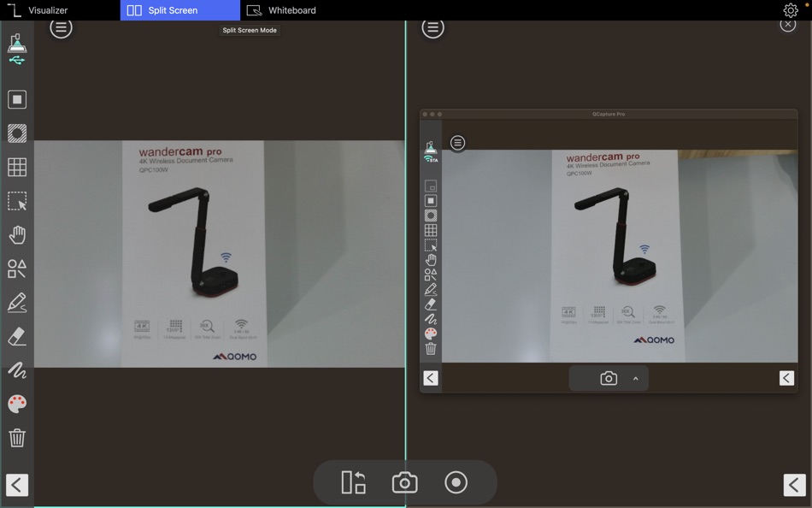
Task: Open the color palette in left toolbar
Action: pyautogui.click(x=17, y=404)
